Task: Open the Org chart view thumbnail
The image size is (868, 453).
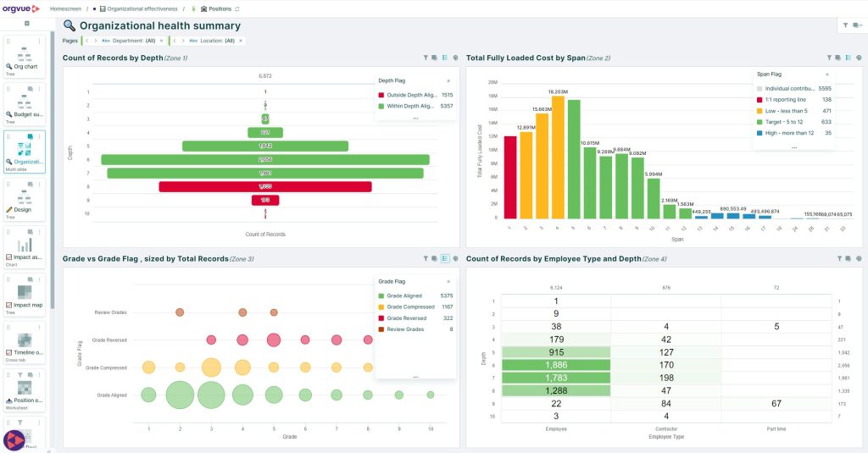Action: click(25, 57)
